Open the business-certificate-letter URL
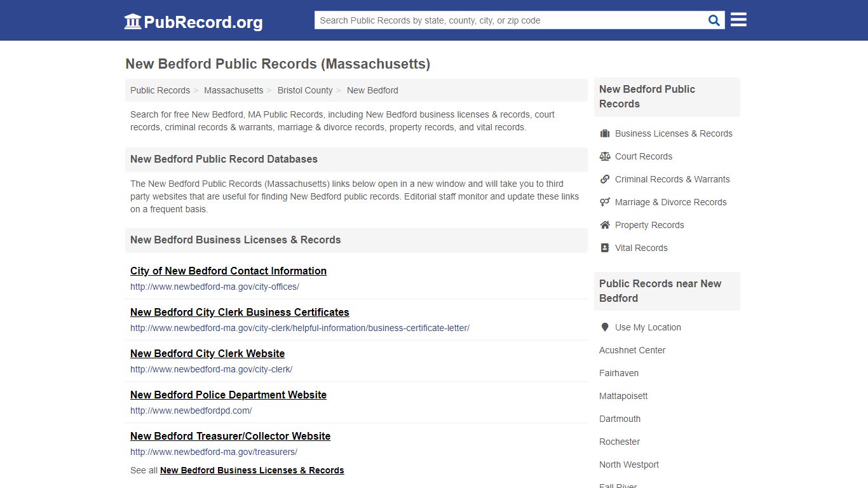The width and height of the screenshot is (868, 488). tap(300, 328)
